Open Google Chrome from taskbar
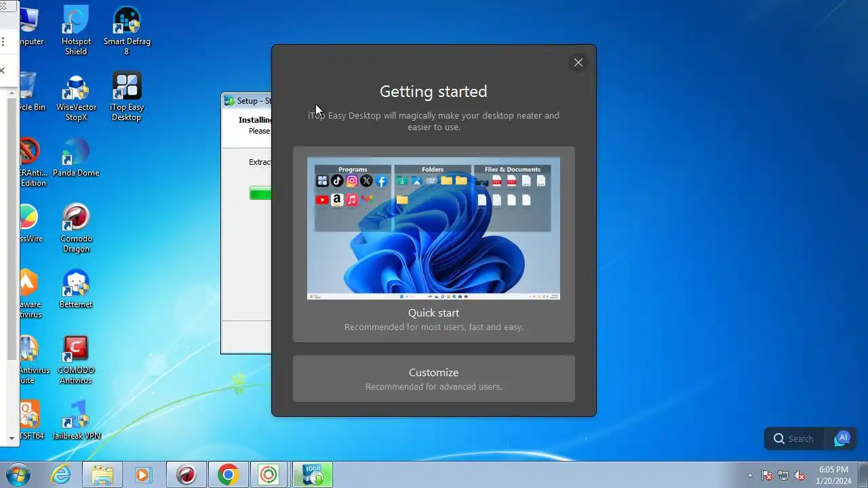 228,474
